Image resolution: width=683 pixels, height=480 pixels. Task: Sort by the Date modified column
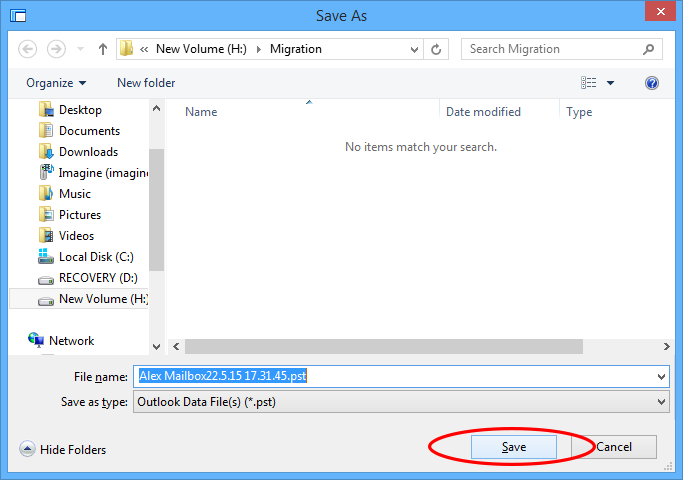click(x=483, y=112)
